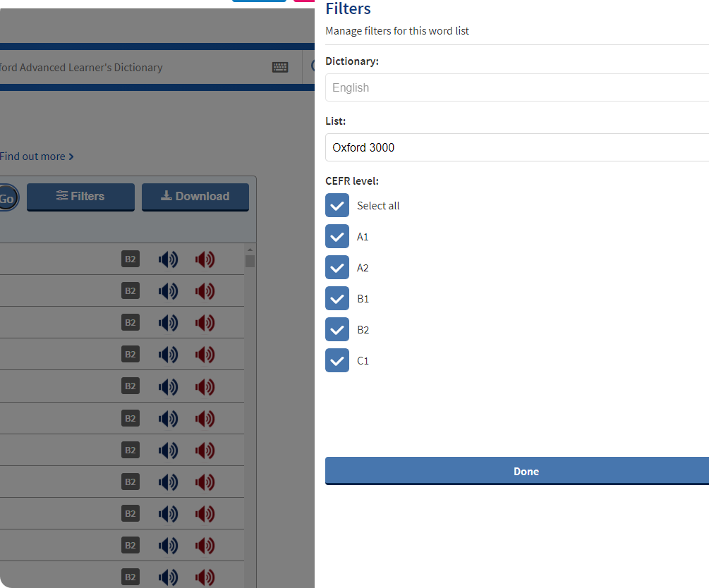Viewport: 709px width, 588px height.
Task: Play red audio in sixth B2 row
Action: tap(205, 419)
